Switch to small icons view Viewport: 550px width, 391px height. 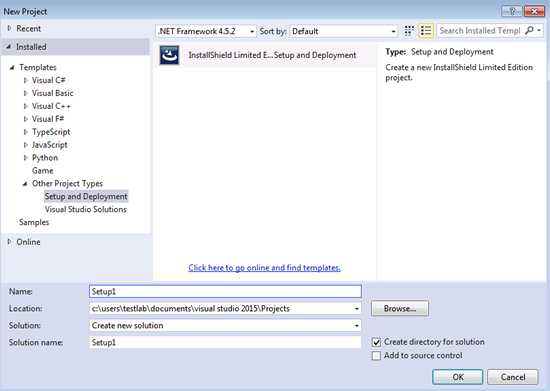click(x=409, y=31)
